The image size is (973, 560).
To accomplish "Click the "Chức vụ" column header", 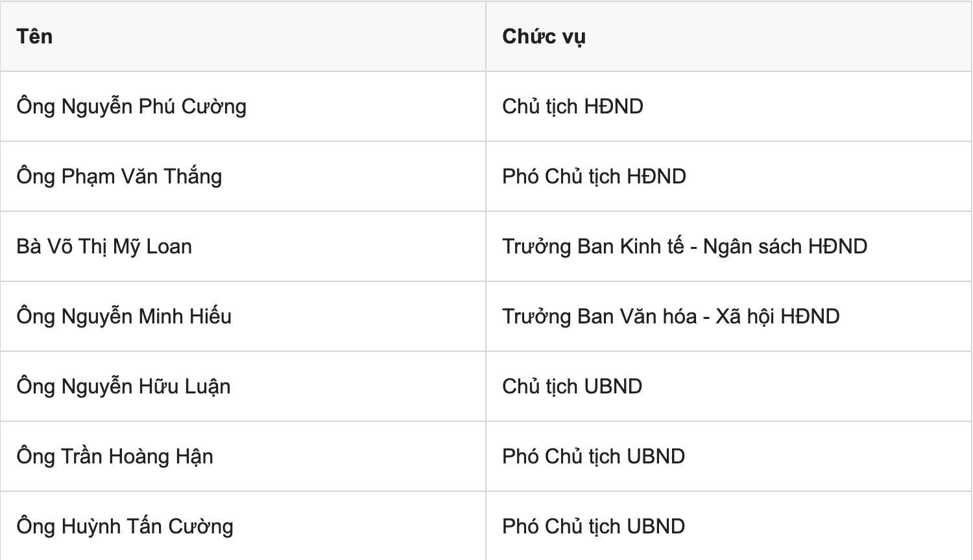I will pyautogui.click(x=544, y=36).
